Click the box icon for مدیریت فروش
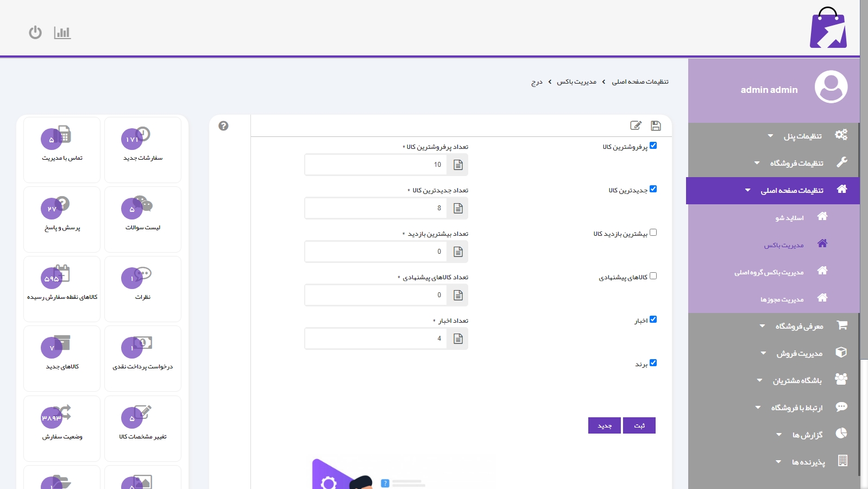Screen dimensions: 868x489 pyautogui.click(x=841, y=352)
